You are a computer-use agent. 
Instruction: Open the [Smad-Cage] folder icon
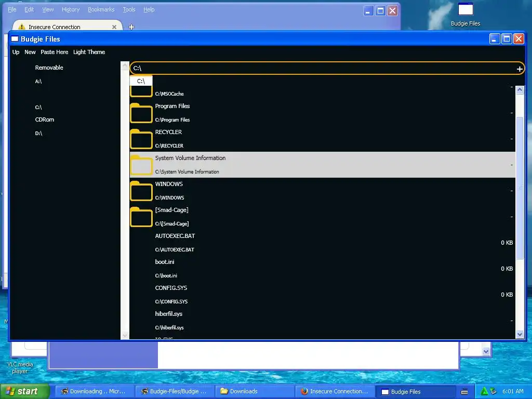click(x=141, y=217)
